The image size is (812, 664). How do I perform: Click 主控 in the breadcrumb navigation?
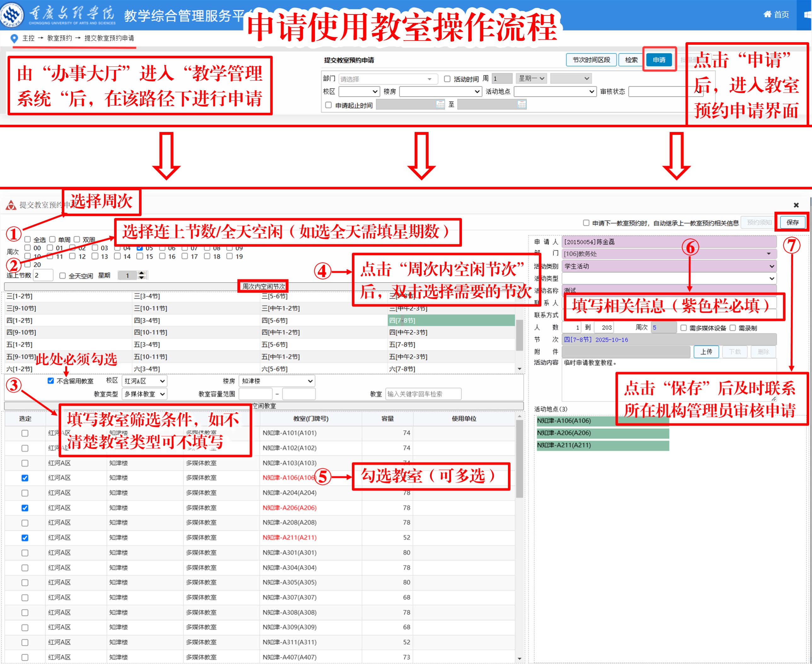[x=28, y=38]
